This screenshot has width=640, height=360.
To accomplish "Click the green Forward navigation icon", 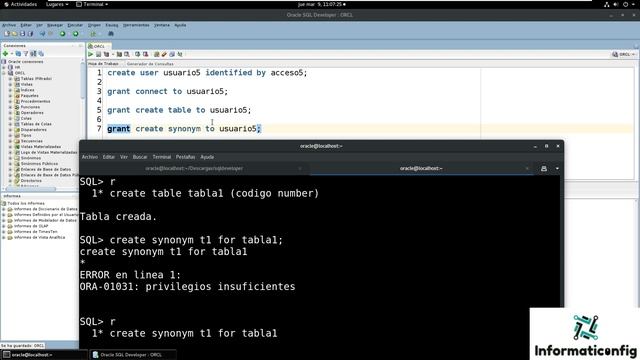I will pos(76,34).
